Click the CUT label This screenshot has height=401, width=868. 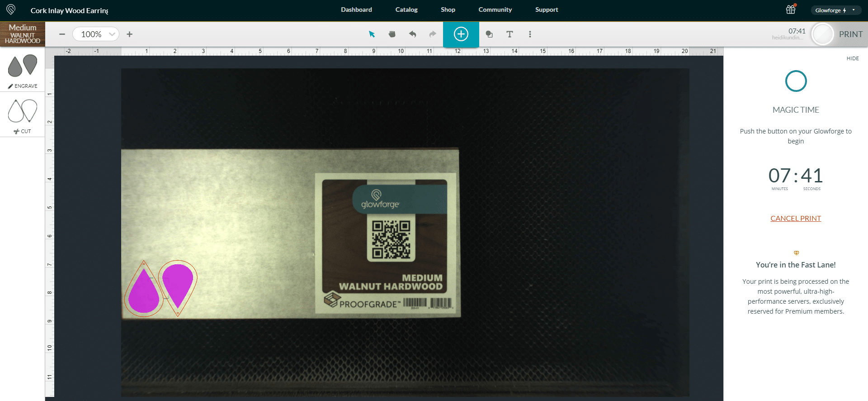(23, 131)
